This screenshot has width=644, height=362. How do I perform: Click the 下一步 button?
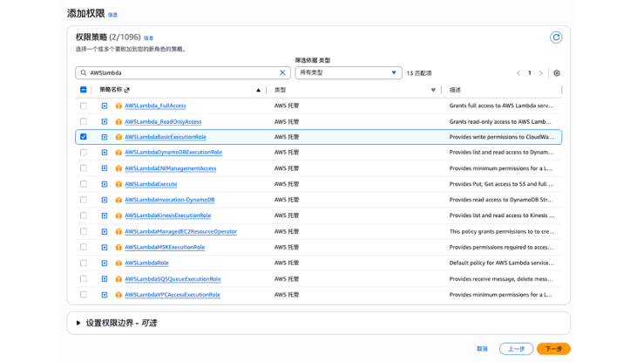click(x=553, y=349)
